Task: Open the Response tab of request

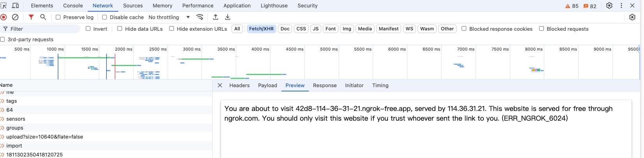Action: pos(324,85)
